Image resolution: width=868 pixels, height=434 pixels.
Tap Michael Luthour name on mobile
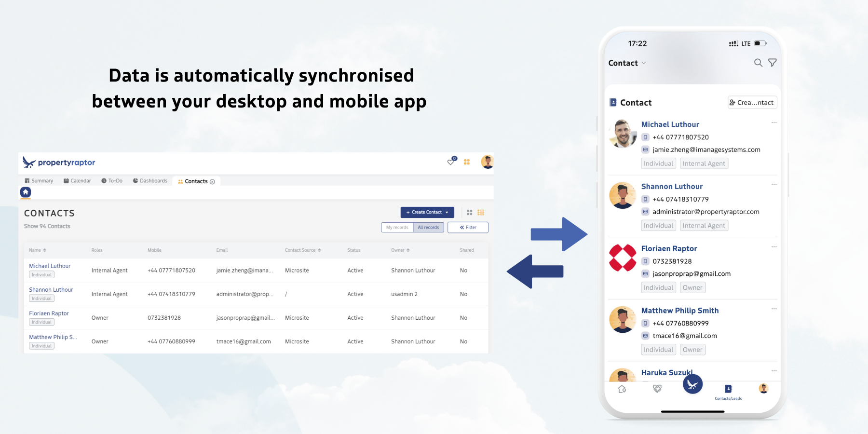pos(670,124)
